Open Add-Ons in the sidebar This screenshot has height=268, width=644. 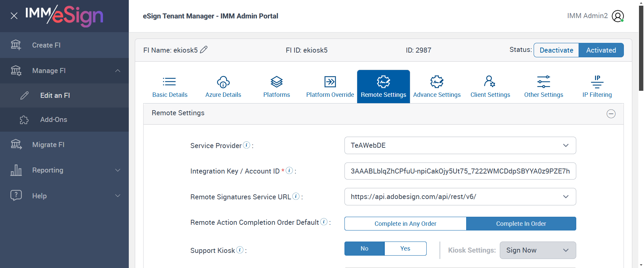click(x=54, y=120)
